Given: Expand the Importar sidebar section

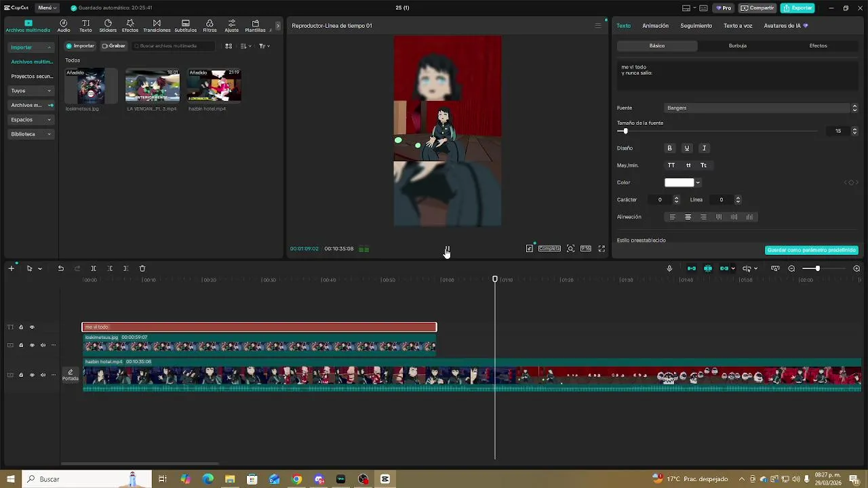Looking at the screenshot, I should (x=31, y=47).
